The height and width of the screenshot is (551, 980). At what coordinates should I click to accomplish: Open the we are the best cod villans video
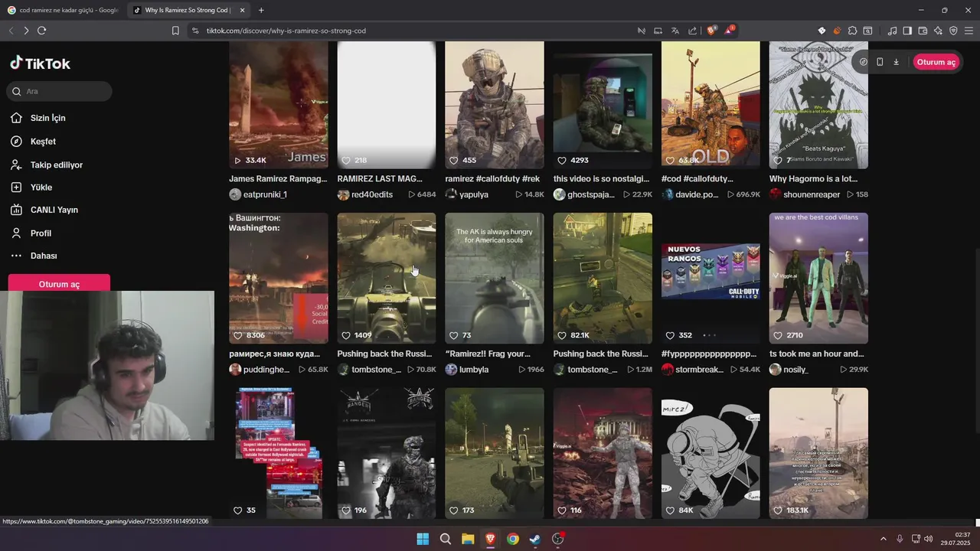(818, 278)
